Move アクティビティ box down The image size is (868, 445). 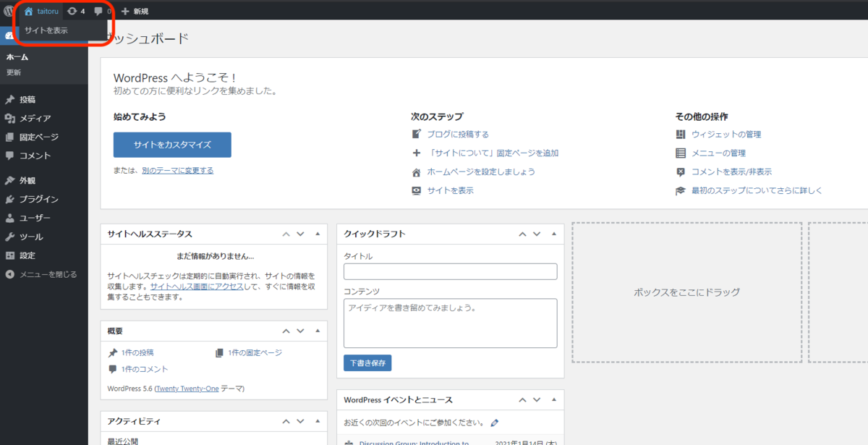300,421
